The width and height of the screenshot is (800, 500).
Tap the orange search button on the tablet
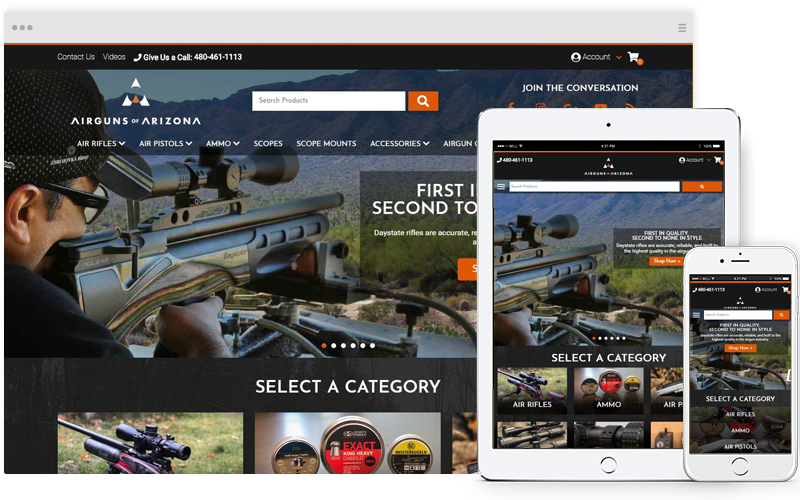[x=701, y=186]
